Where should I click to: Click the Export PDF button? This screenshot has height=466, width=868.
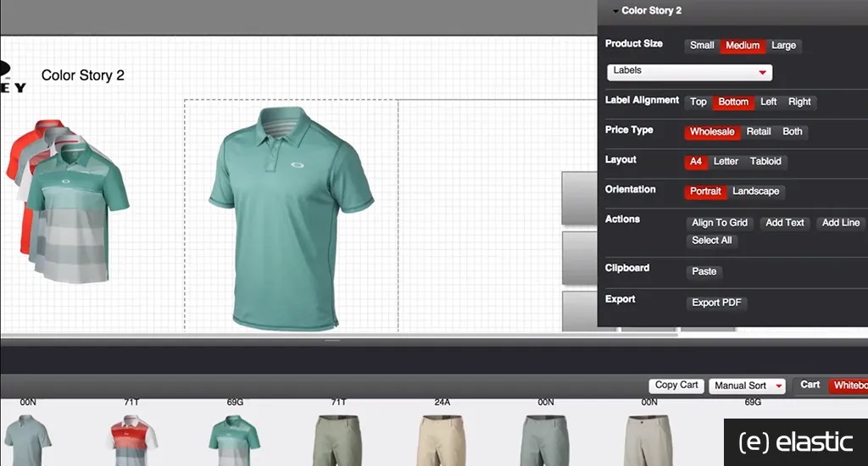(x=715, y=302)
